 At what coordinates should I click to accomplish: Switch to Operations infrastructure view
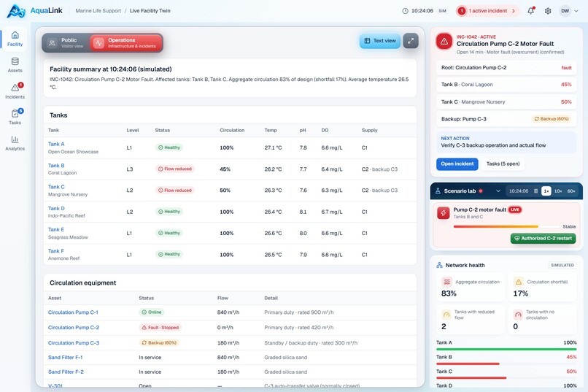click(x=126, y=43)
